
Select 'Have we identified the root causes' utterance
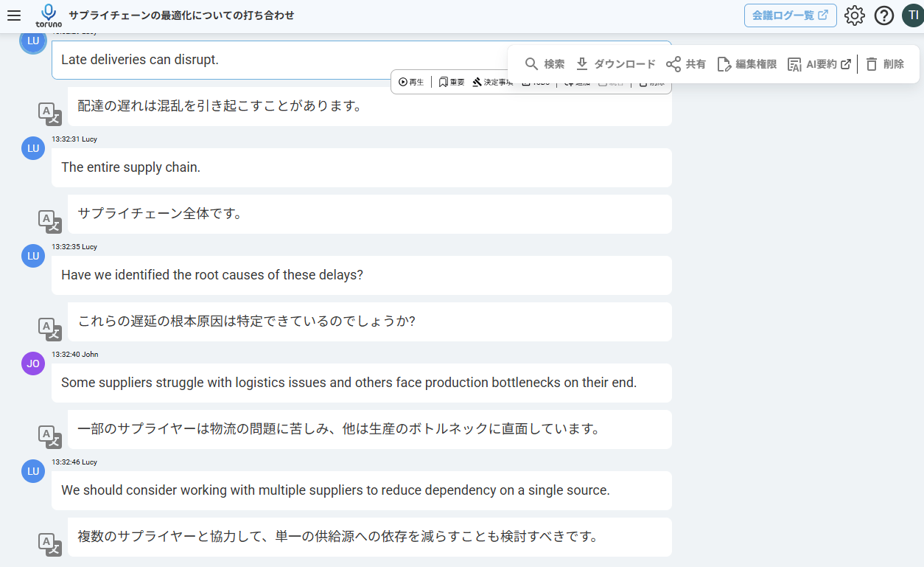(362, 275)
